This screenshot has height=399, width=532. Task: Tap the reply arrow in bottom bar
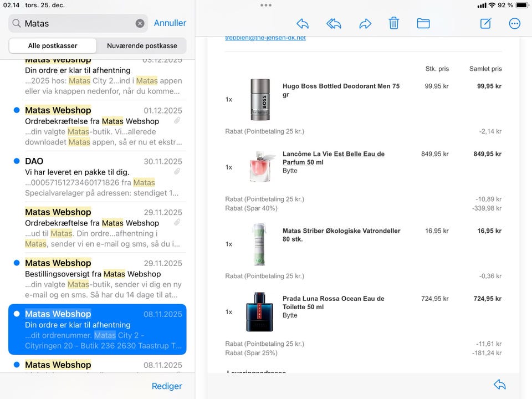(499, 385)
